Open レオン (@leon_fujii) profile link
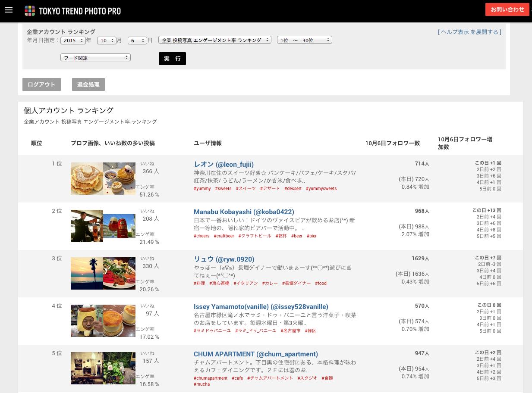Image resolution: width=532 pixels, height=393 pixels. pos(224,164)
